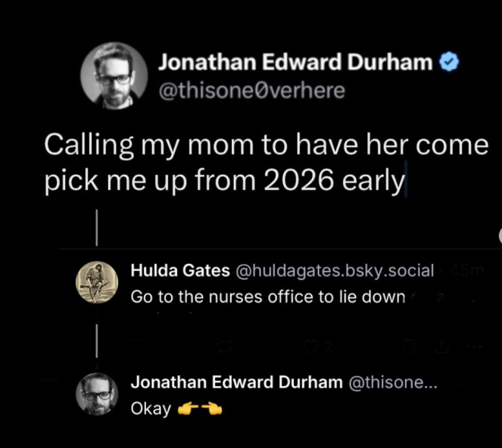502x448 pixels.
Task: Open Jonathan Edward Durham's large profile picture
Action: (114, 76)
